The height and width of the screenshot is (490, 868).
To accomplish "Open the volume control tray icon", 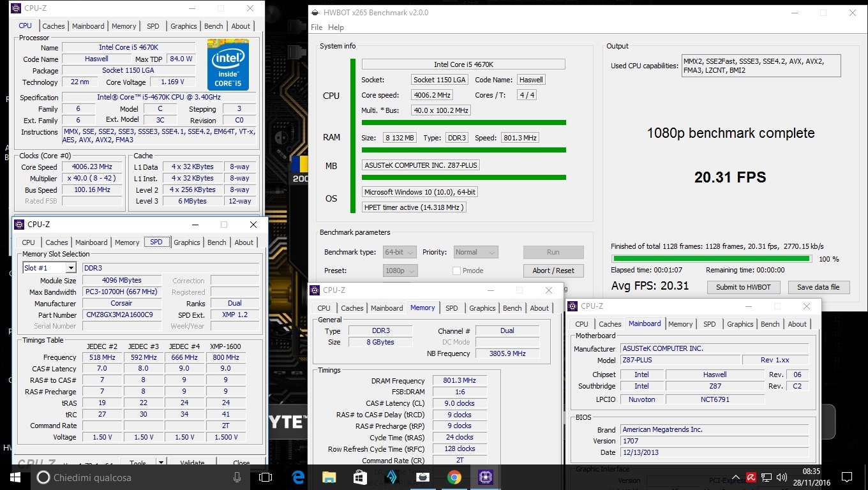I will click(x=782, y=477).
